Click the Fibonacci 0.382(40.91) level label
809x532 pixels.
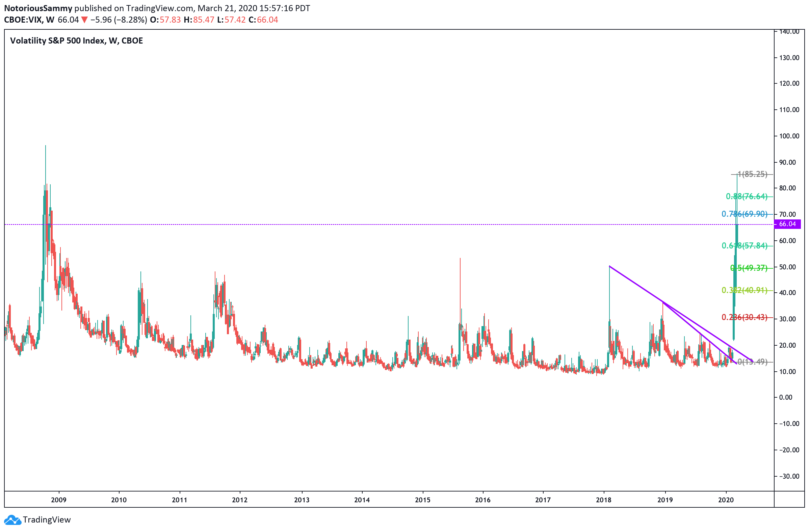[745, 290]
